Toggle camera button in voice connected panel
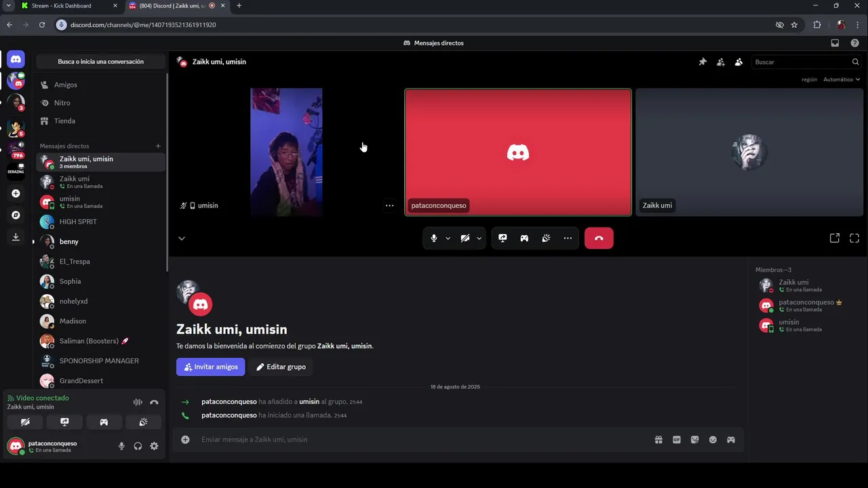Viewport: 868px width, 488px height. 25,422
